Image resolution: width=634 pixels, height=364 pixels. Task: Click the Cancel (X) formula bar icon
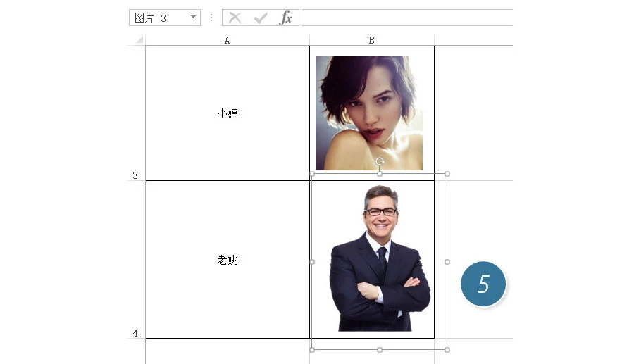(235, 18)
